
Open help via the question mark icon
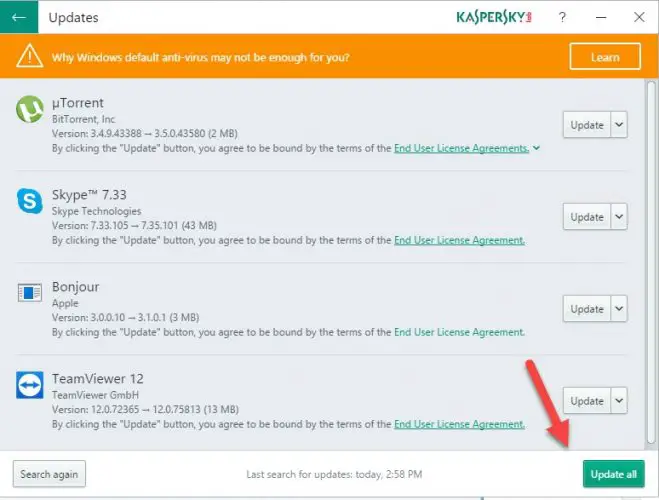click(x=562, y=17)
